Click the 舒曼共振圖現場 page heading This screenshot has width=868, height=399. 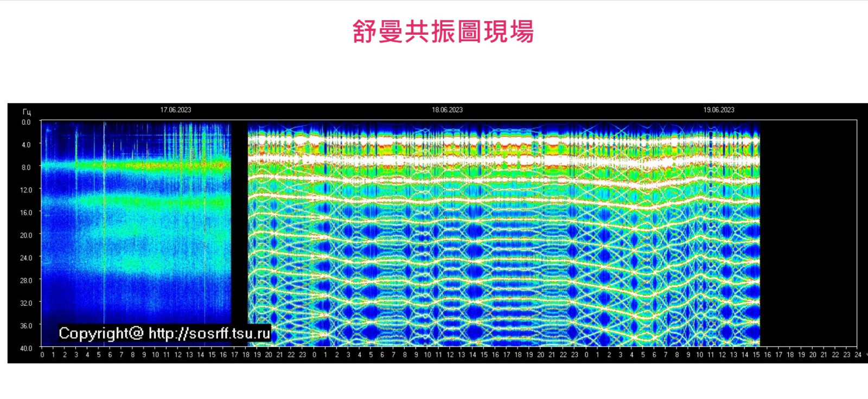(x=443, y=31)
